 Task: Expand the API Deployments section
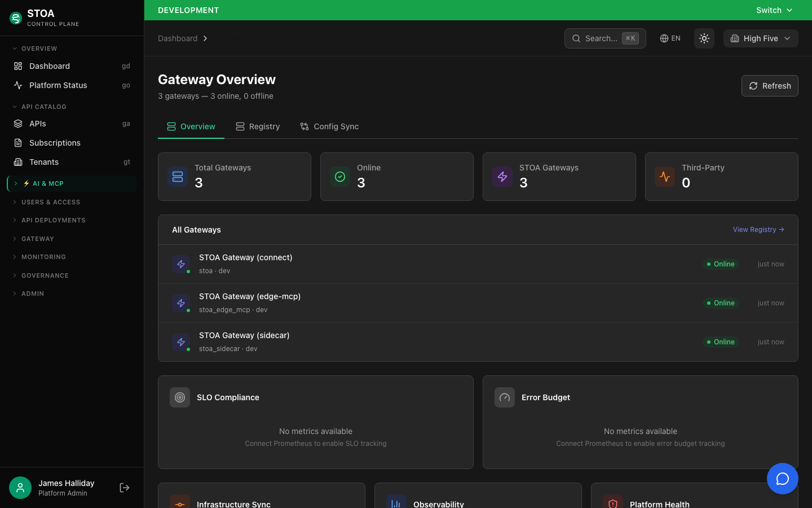point(72,220)
